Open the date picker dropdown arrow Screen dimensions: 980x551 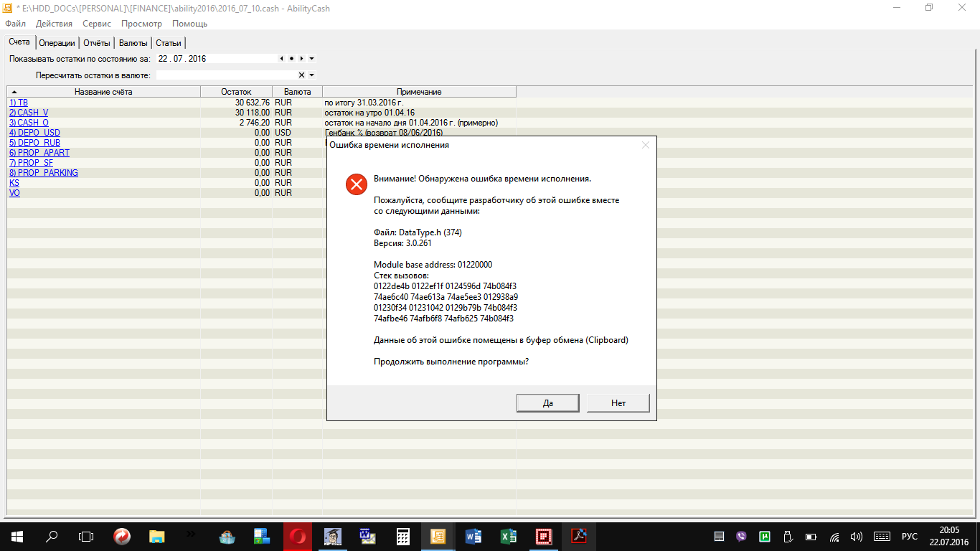point(311,59)
